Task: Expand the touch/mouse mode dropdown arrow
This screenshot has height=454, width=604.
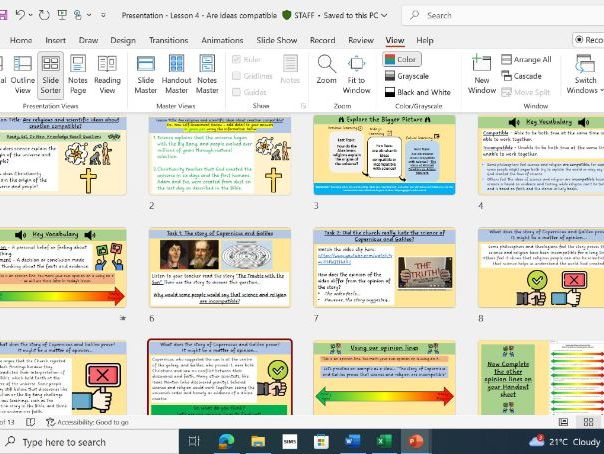Action: click(x=89, y=15)
